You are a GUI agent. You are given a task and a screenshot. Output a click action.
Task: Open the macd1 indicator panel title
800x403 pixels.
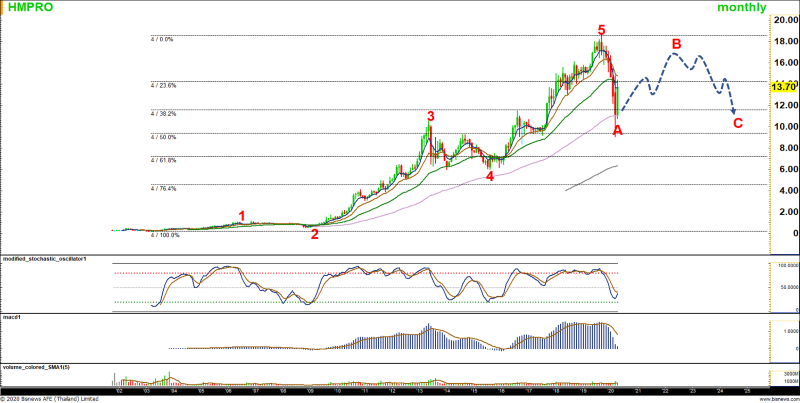pyautogui.click(x=12, y=316)
